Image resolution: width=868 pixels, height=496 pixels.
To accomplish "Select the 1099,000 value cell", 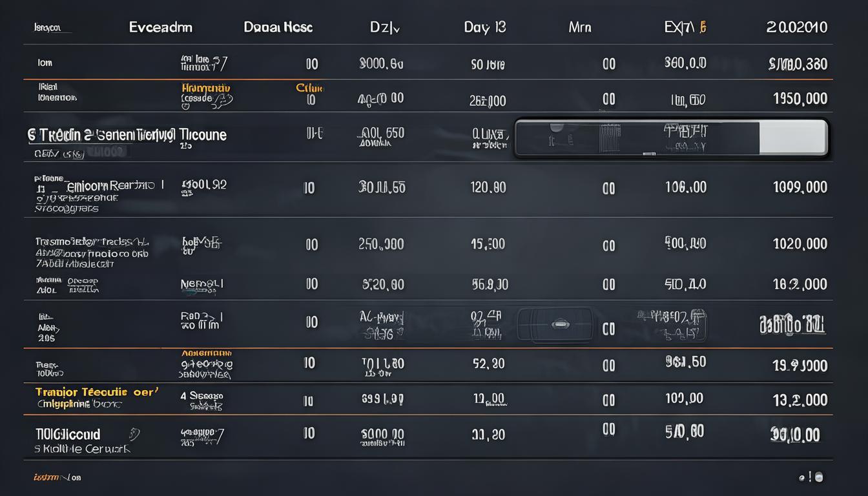I will pyautogui.click(x=800, y=187).
